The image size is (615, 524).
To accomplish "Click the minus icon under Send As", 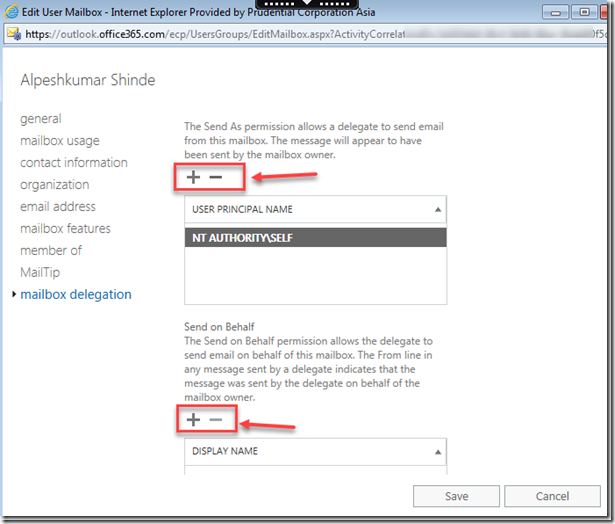I will 216,177.
